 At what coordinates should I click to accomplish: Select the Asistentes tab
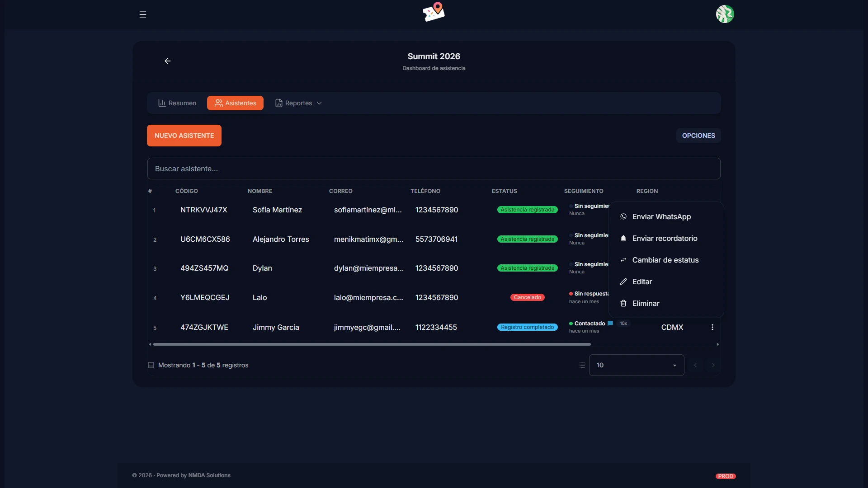click(x=235, y=103)
